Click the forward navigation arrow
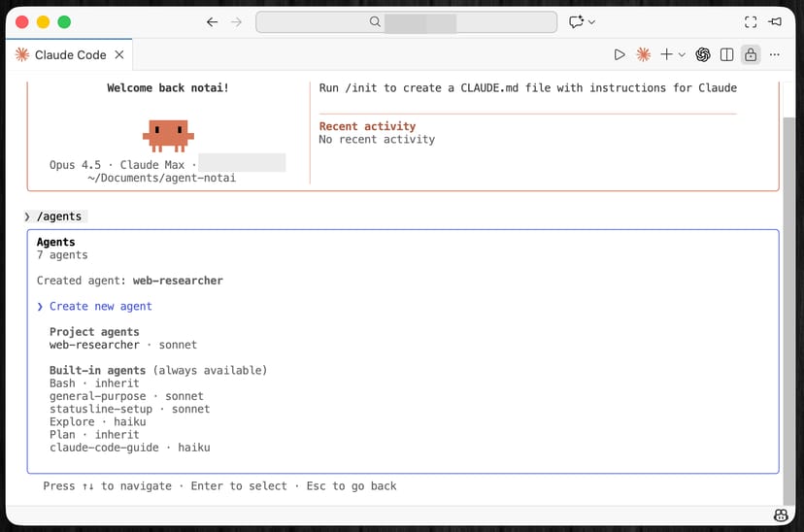The width and height of the screenshot is (804, 532). coord(236,22)
